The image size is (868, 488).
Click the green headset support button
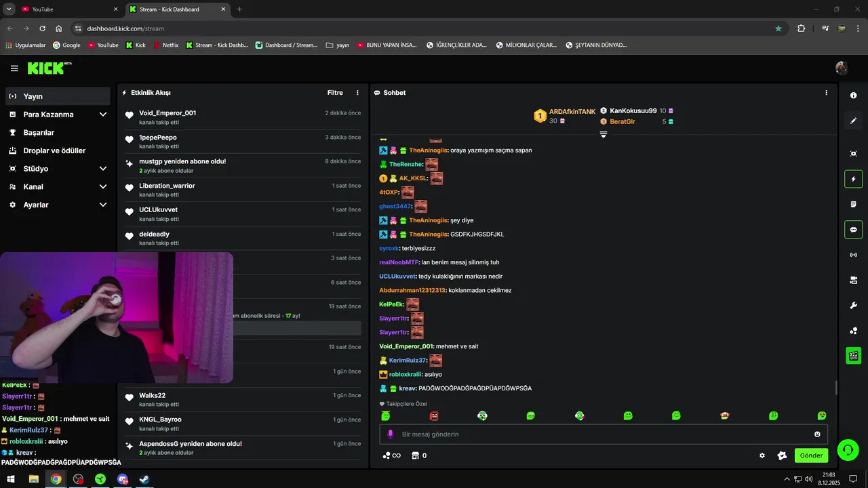point(848,449)
